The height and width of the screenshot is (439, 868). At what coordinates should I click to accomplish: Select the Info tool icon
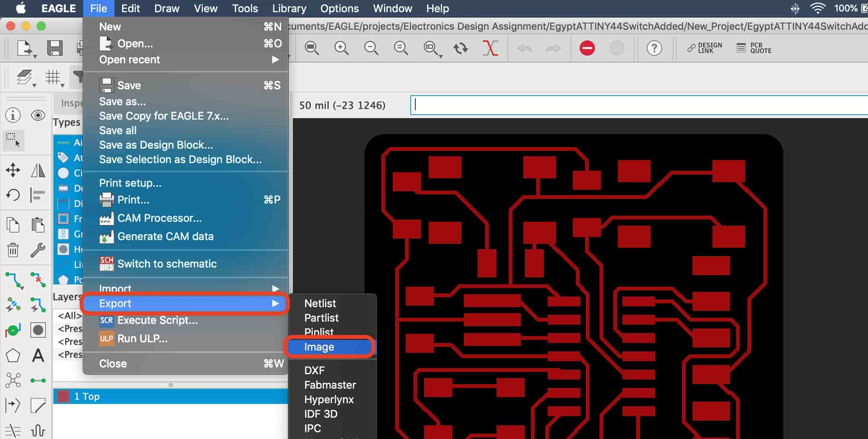coord(13,115)
